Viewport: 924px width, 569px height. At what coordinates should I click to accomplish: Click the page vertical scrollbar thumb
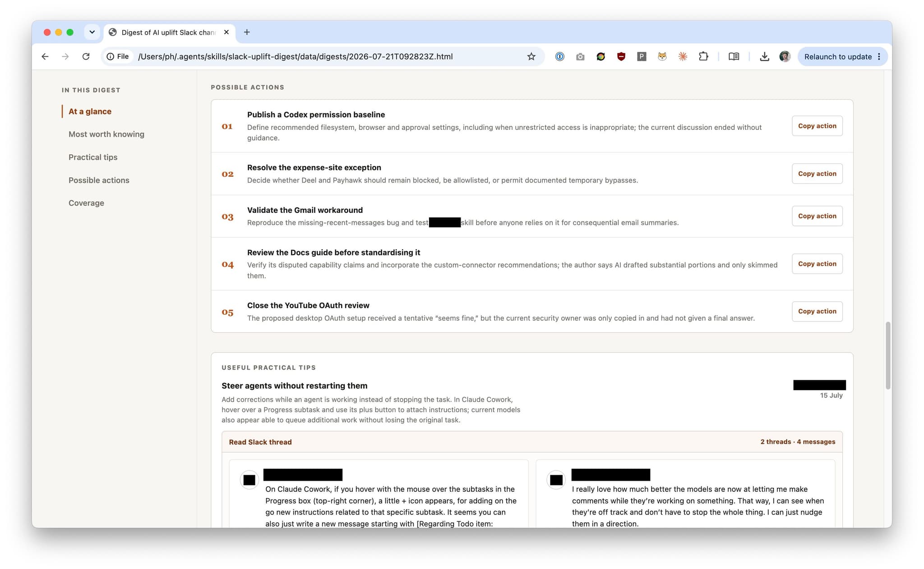pyautogui.click(x=888, y=355)
